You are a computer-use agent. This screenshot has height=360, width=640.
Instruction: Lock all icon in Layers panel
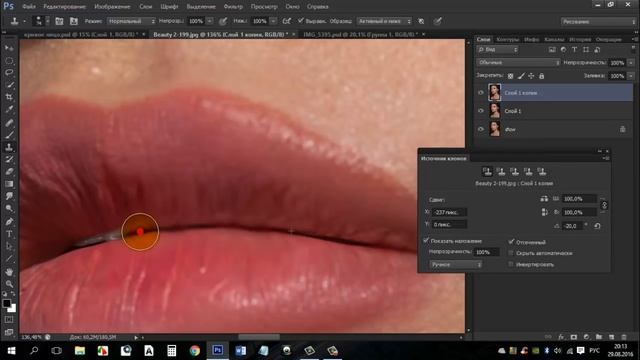pyautogui.click(x=541, y=76)
